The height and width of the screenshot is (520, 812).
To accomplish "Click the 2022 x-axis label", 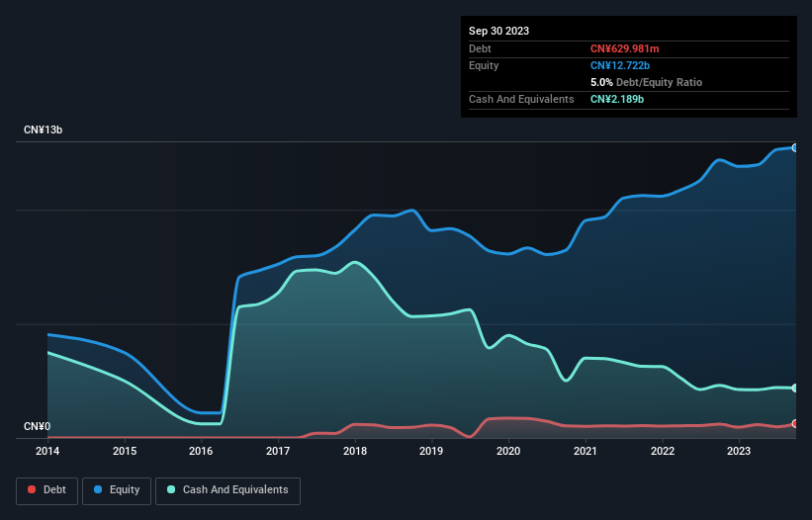I will point(663,451).
